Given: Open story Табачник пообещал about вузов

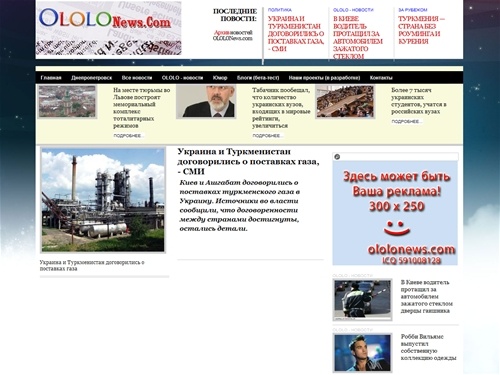Looking at the screenshot, I should point(281,108).
